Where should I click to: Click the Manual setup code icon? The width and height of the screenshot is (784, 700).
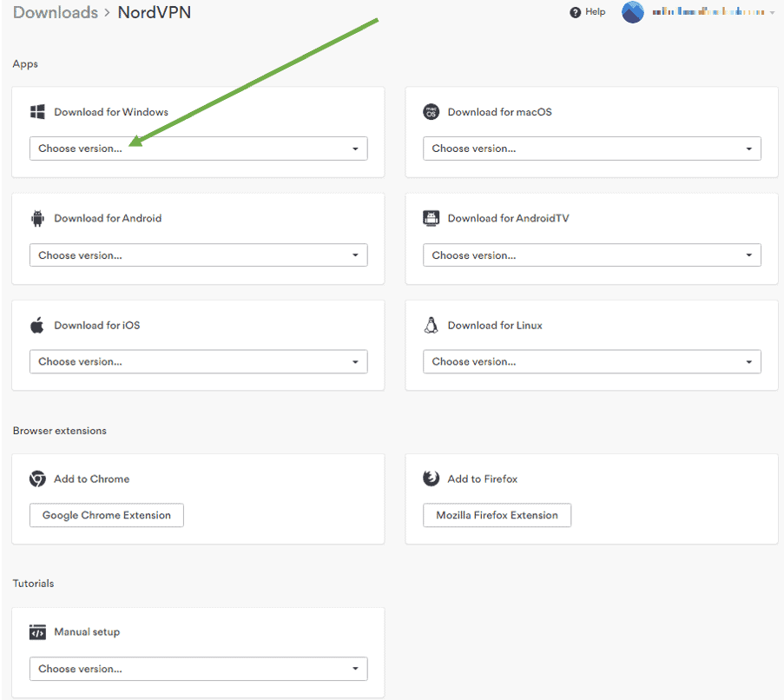37,632
